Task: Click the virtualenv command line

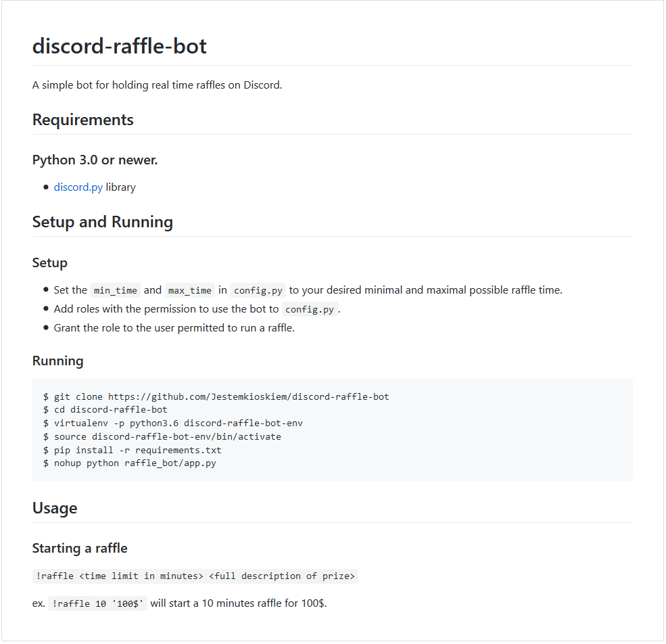Action: point(173,423)
